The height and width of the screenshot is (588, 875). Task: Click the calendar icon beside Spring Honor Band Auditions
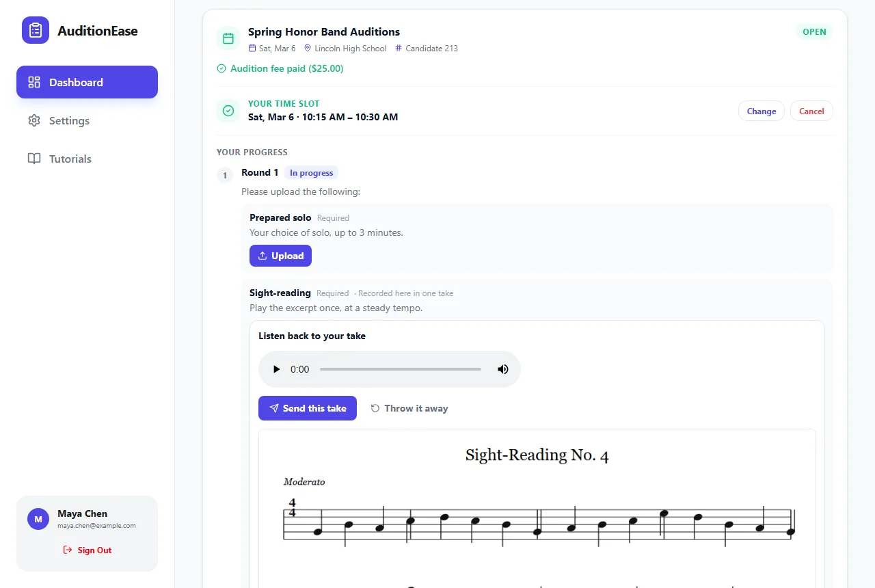tap(228, 38)
